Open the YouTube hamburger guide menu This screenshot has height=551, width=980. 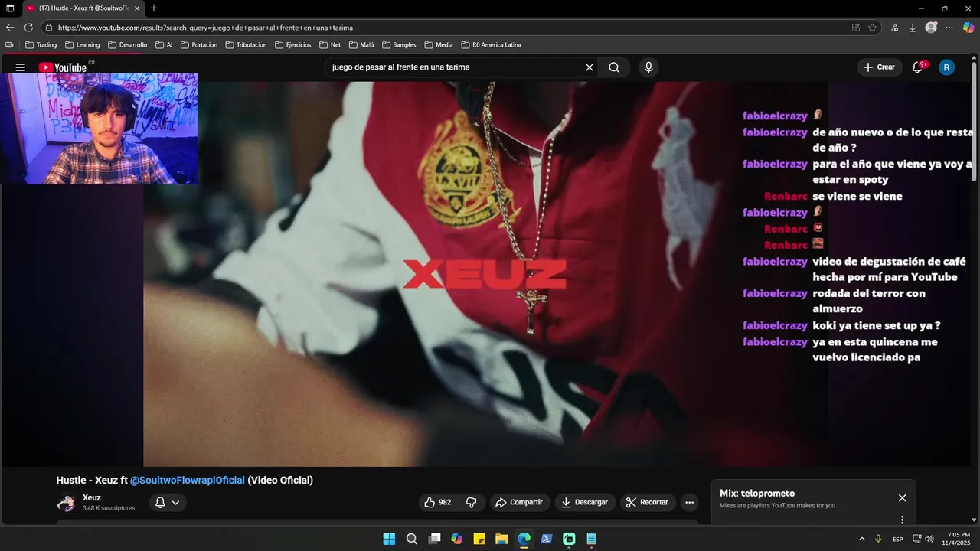click(20, 67)
